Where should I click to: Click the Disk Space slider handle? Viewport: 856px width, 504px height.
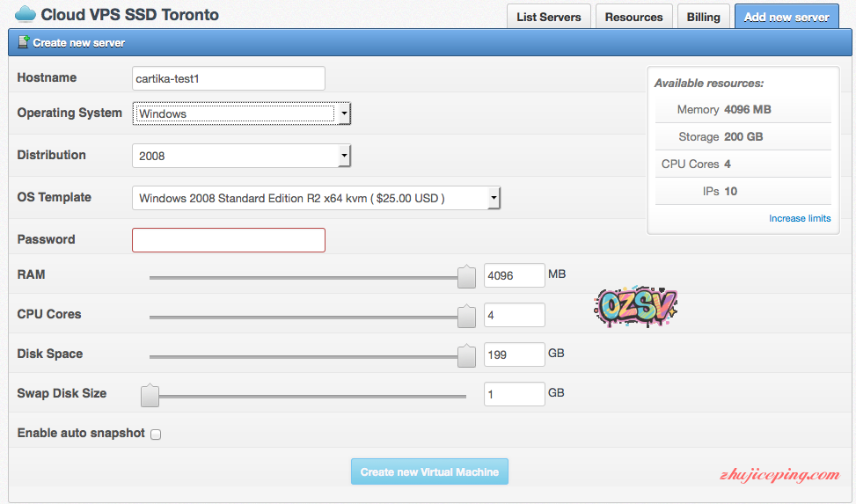click(x=467, y=356)
